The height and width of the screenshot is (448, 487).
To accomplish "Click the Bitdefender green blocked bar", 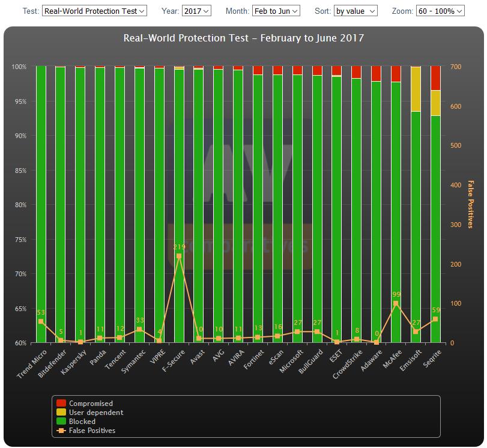I will pyautogui.click(x=61, y=205).
